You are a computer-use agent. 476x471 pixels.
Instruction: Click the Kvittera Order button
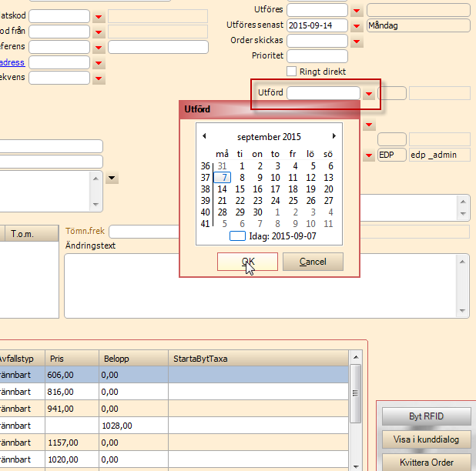click(x=426, y=462)
